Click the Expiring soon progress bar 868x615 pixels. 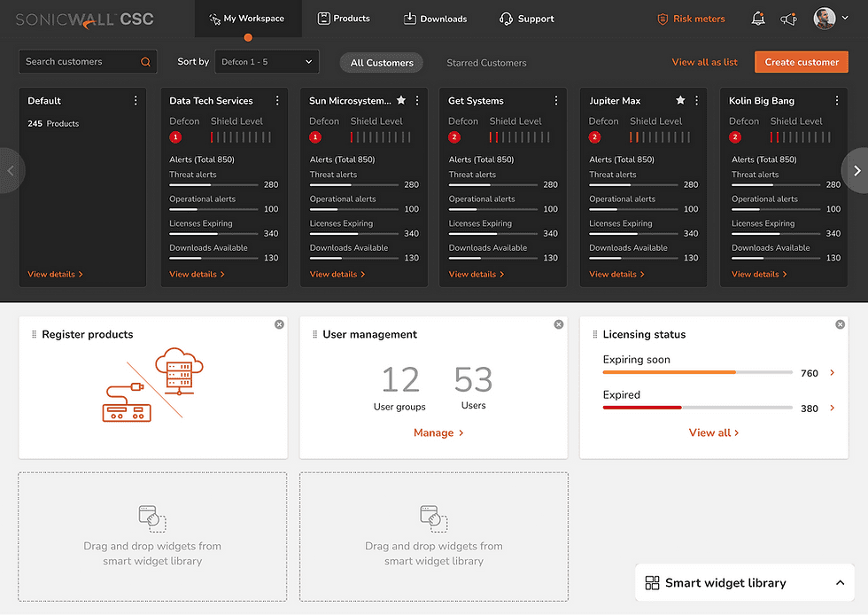coord(698,372)
